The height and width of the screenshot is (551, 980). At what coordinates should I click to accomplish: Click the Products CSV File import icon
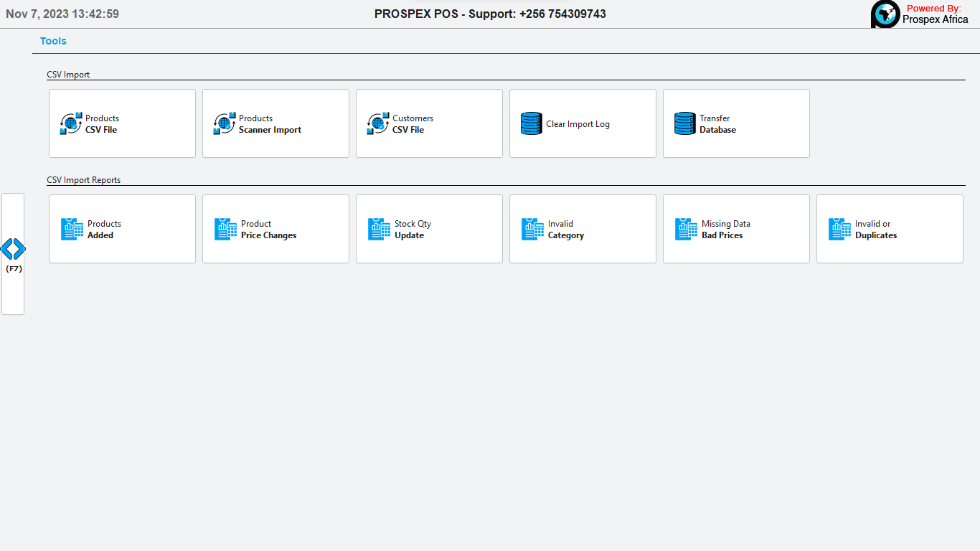click(x=71, y=123)
